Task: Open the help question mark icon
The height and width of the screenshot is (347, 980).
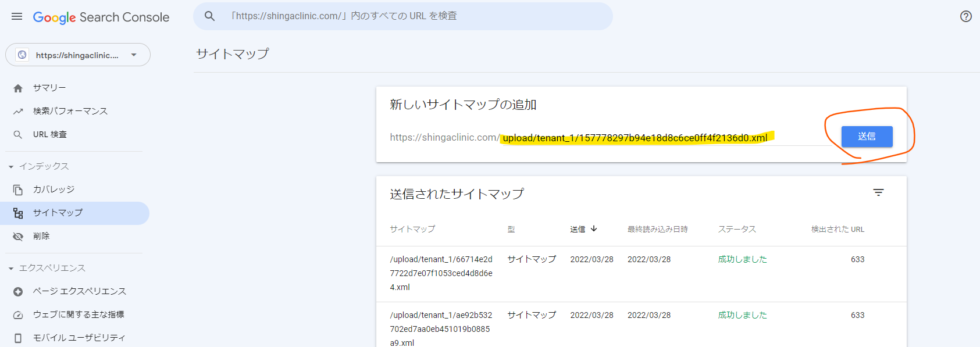Action: coord(965,16)
